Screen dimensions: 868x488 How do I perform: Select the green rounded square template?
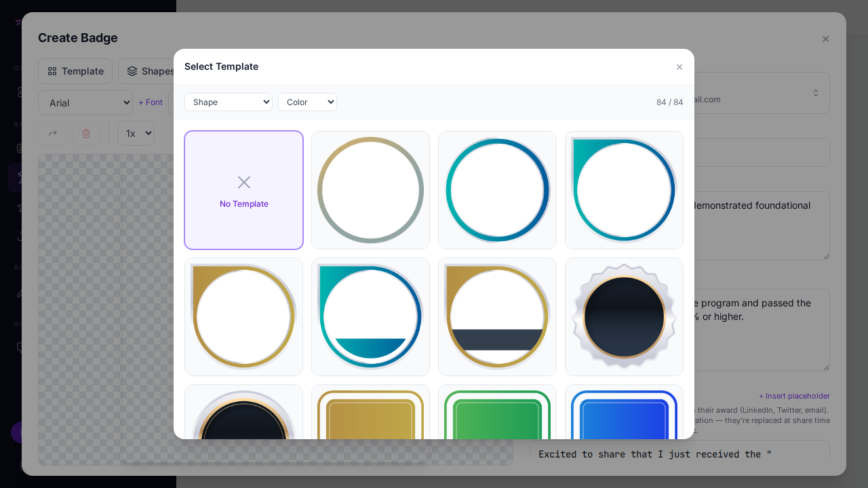497,413
